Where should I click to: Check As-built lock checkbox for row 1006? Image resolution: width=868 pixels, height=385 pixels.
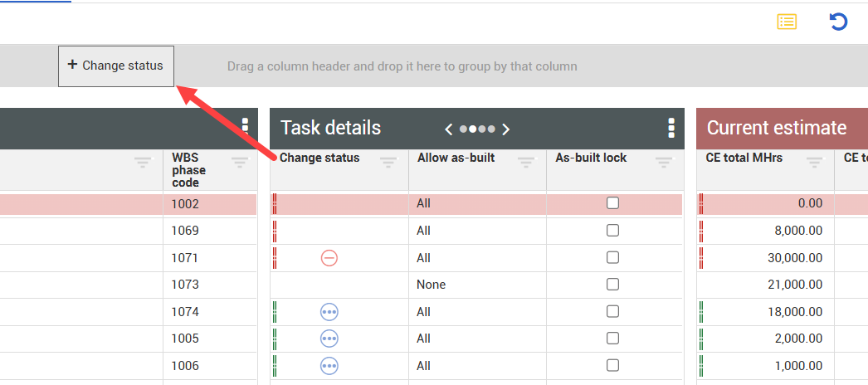[x=612, y=366]
